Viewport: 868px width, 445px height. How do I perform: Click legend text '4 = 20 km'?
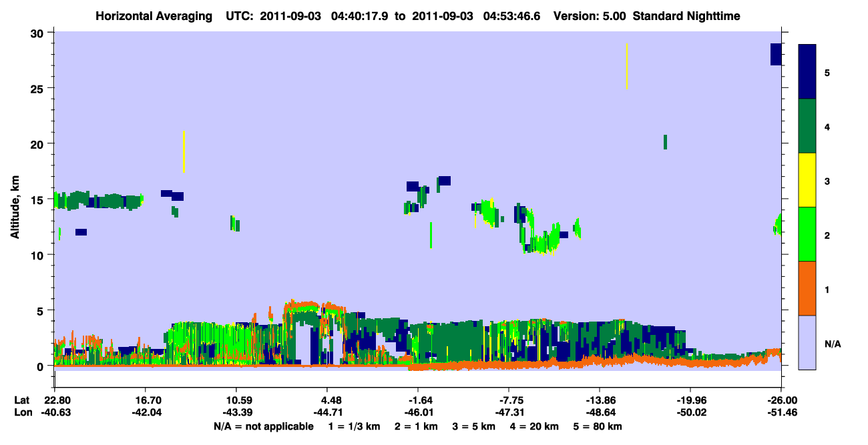[534, 426]
